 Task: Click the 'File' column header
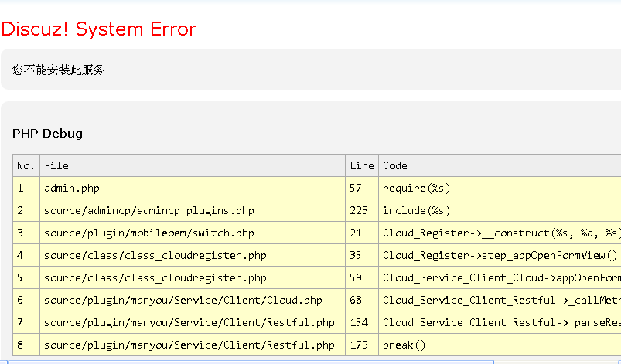(193, 165)
